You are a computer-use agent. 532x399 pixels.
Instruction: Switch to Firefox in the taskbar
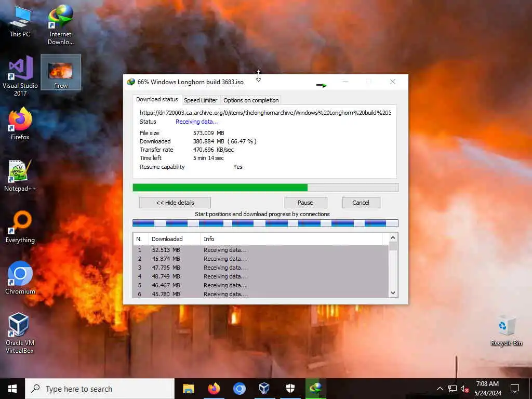tap(214, 389)
